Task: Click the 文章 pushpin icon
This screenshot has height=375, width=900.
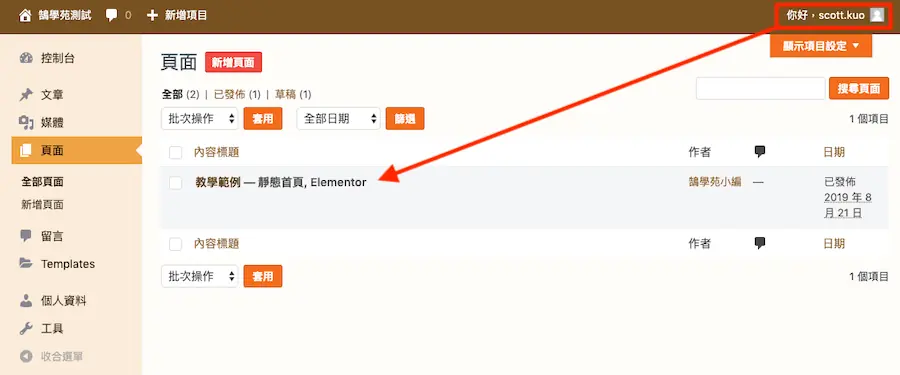Action: click(26, 95)
